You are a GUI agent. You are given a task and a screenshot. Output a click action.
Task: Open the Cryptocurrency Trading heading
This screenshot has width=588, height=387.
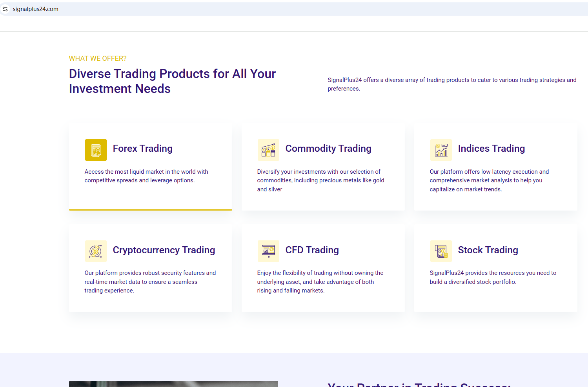(x=164, y=250)
